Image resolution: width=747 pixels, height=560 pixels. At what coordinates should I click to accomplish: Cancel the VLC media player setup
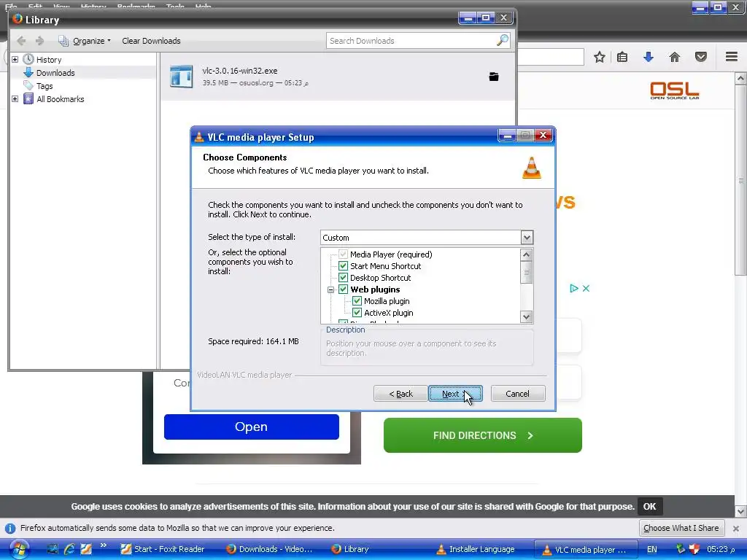[518, 394]
